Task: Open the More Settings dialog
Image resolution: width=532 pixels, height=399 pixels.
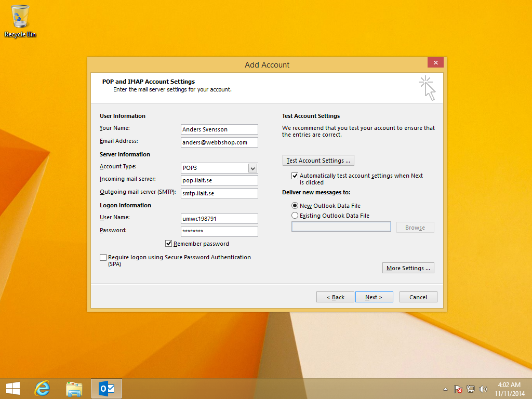Action: 408,268
